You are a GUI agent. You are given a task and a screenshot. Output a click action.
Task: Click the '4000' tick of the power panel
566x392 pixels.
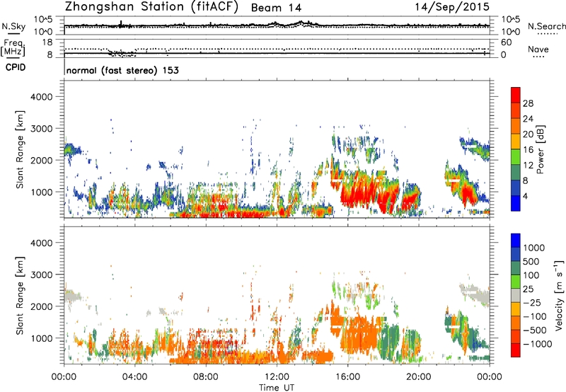pyautogui.click(x=41, y=97)
